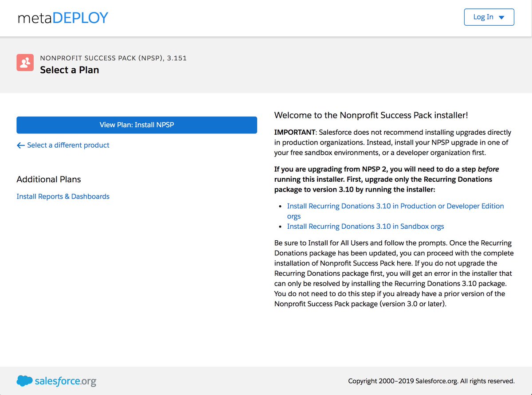
Task: Click the Select a Plan heading
Action: 70,70
